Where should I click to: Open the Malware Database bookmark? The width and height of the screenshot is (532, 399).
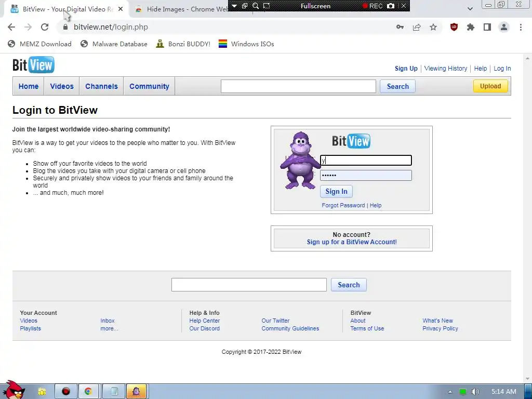tap(114, 44)
